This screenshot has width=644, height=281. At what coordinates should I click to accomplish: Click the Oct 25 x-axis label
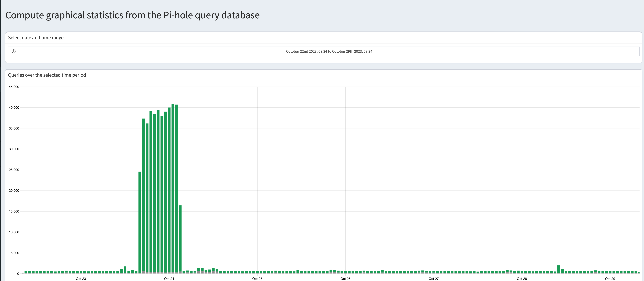tap(257, 278)
